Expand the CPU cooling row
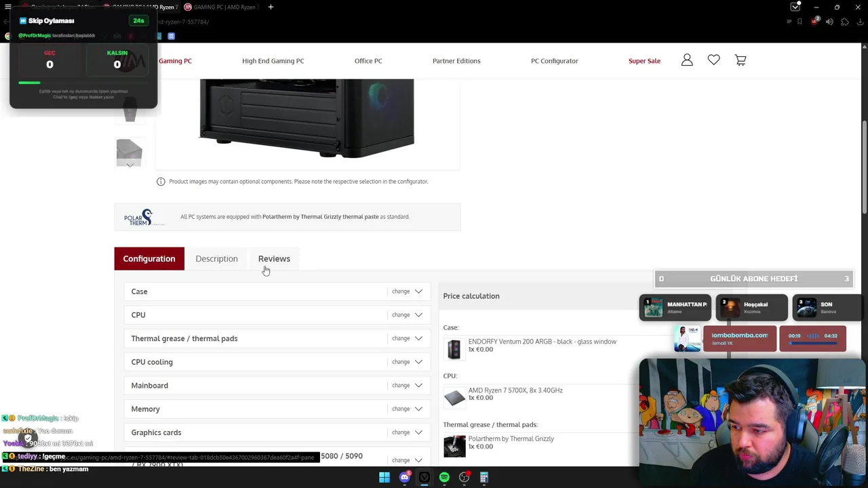This screenshot has width=868, height=488. tap(277, 362)
